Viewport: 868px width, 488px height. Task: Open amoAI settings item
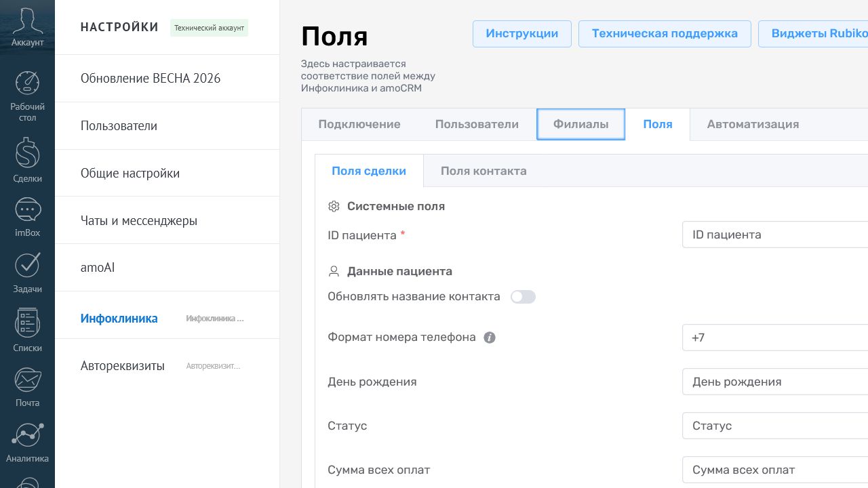click(167, 268)
